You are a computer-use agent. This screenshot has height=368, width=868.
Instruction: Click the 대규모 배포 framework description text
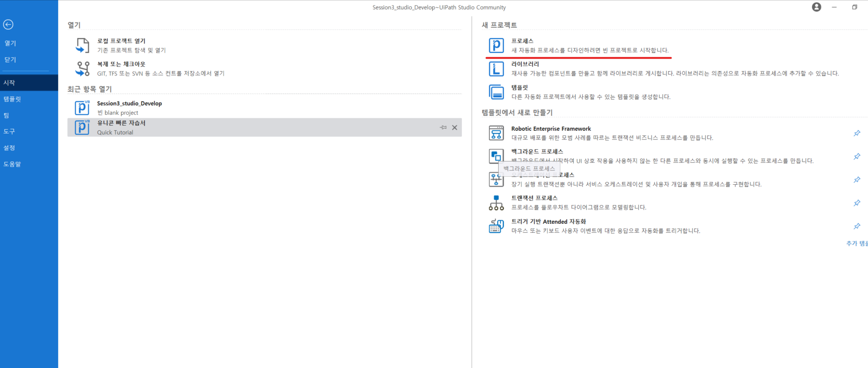612,138
